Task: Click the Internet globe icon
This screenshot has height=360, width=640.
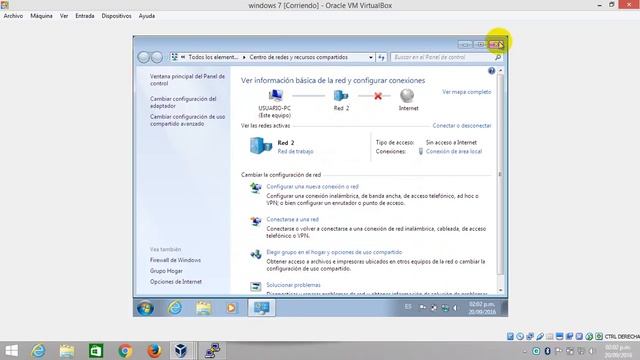Action: click(x=407, y=96)
